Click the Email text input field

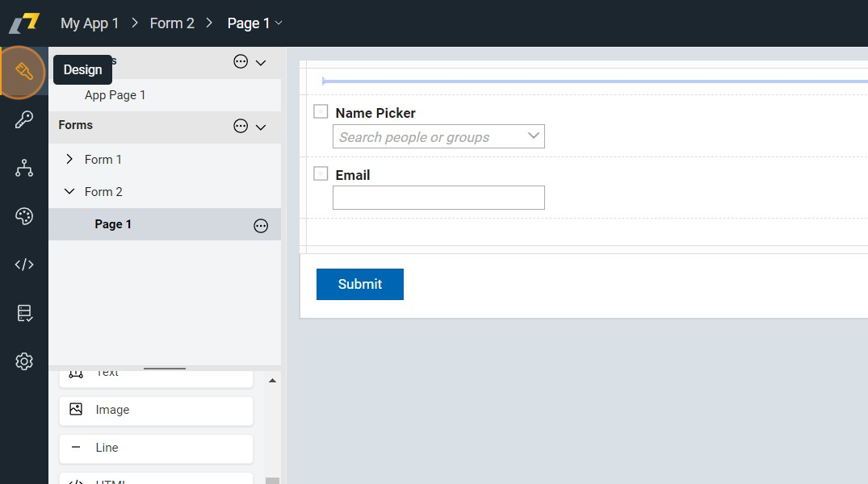pyautogui.click(x=438, y=198)
